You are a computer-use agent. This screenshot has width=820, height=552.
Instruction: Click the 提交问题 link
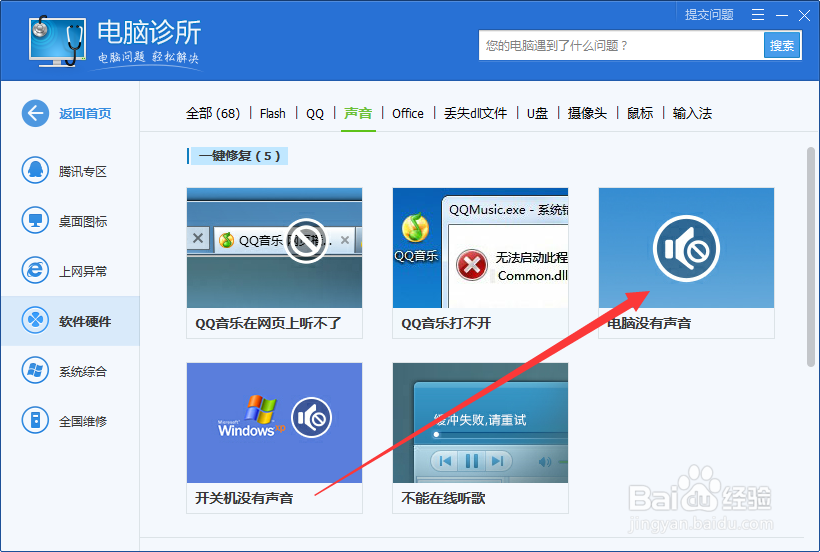[709, 15]
